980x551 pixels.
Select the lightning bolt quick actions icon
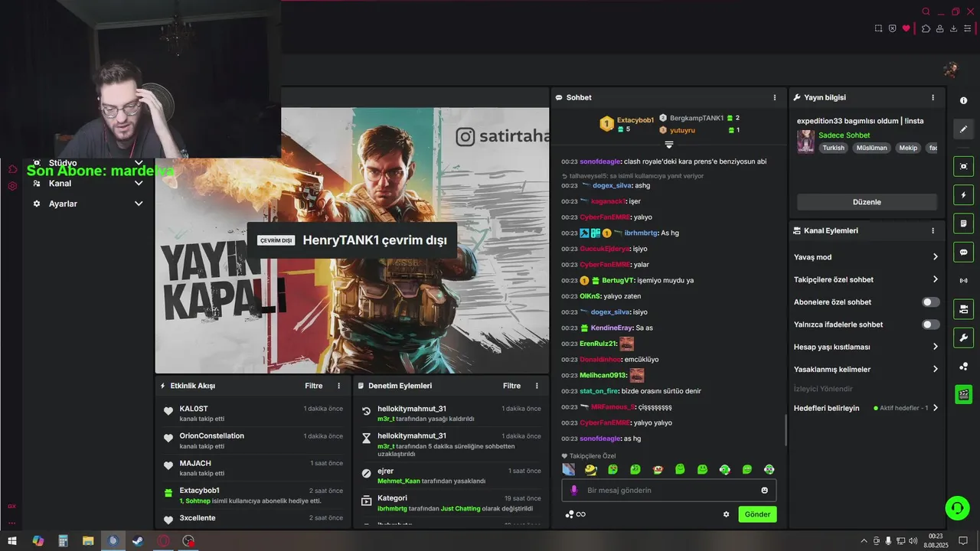tap(963, 195)
